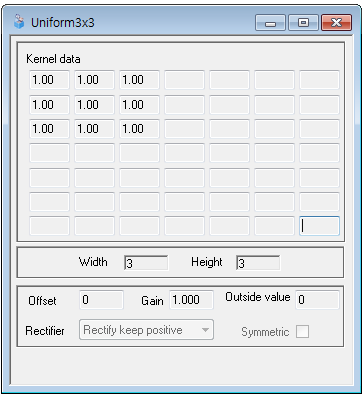The width and height of the screenshot is (363, 396).
Task: Click empty kernel cell row 7 column 1
Action: [x=49, y=226]
